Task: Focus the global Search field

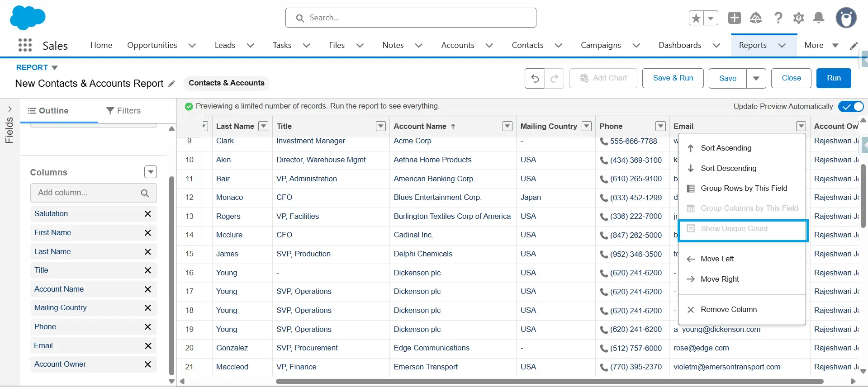Action: click(x=411, y=18)
